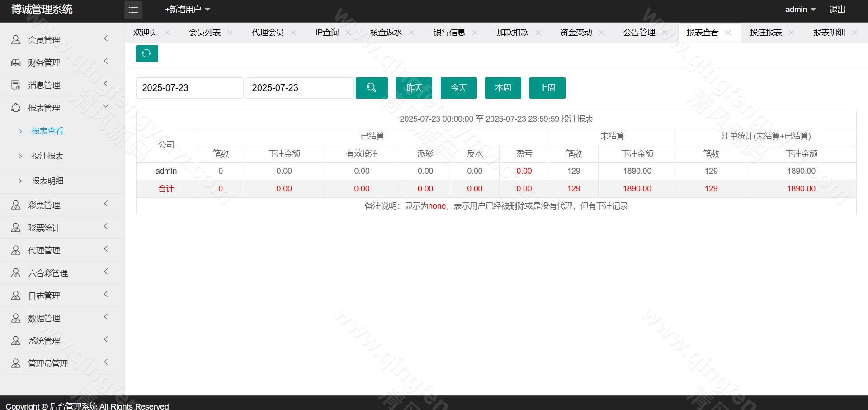Close the 会员列表 tab
This screenshot has height=410, width=868.
pos(230,33)
